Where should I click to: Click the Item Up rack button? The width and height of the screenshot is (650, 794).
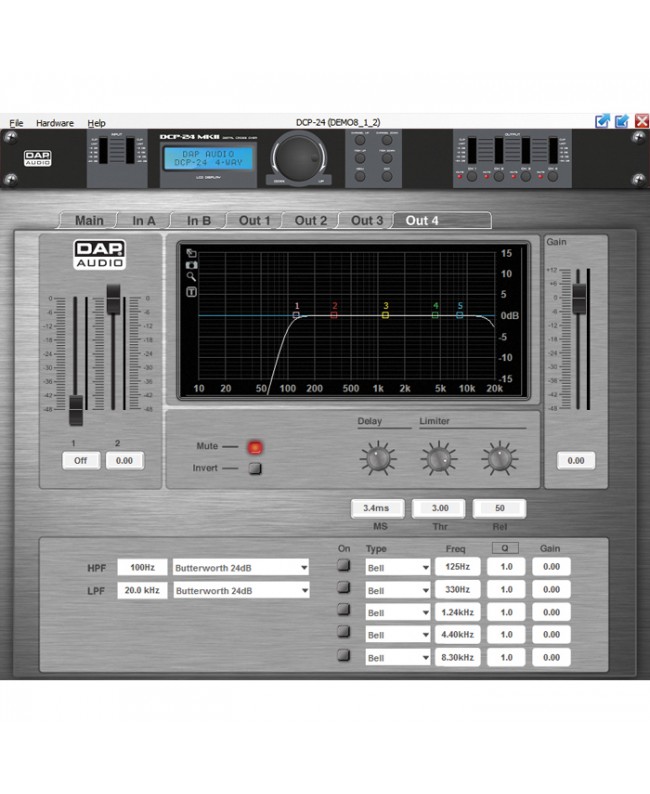coord(360,158)
